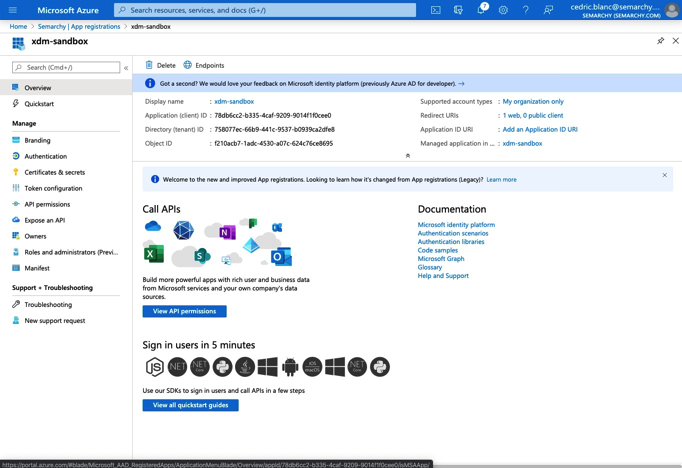The width and height of the screenshot is (682, 468).
Task: Dismiss the App registrations welcome banner
Action: pos(664,175)
